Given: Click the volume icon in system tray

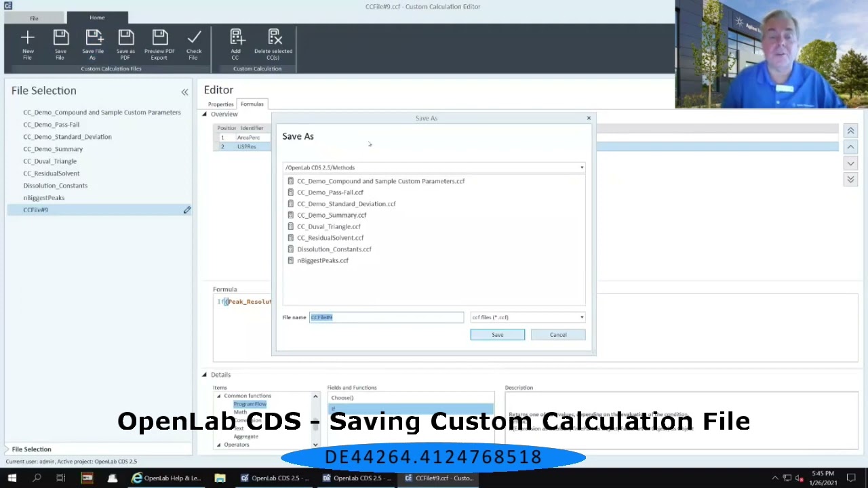Looking at the screenshot, I should (x=799, y=478).
